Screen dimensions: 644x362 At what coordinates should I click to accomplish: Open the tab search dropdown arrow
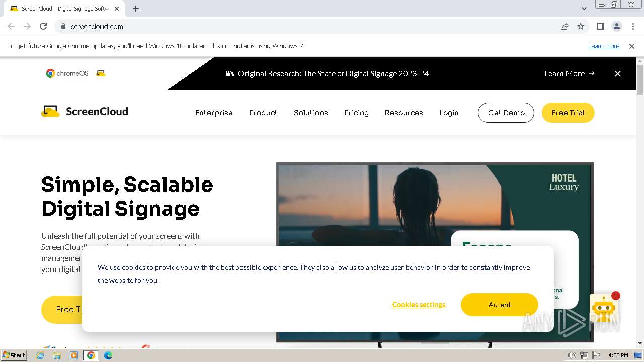point(584,9)
